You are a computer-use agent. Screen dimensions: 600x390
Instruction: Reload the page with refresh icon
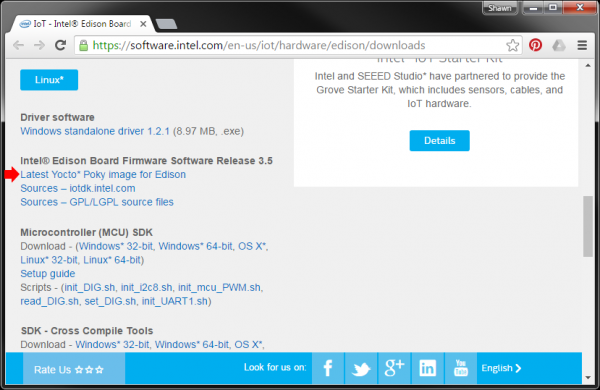[x=60, y=46]
